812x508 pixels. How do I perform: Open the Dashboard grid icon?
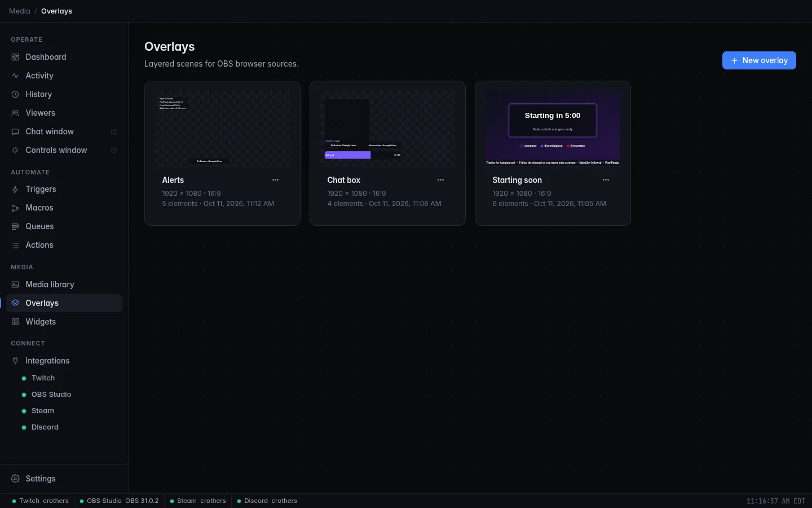(15, 57)
